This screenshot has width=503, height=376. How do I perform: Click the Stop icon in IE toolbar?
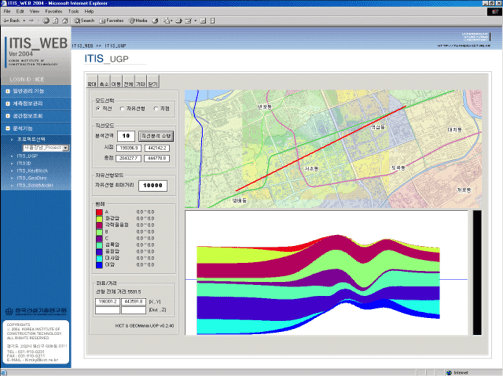pyautogui.click(x=46, y=21)
